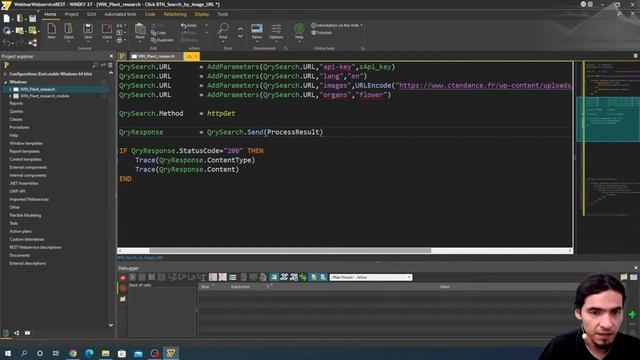Select the REST Webservice descriptions item
This screenshot has width=640, height=360.
click(35, 247)
